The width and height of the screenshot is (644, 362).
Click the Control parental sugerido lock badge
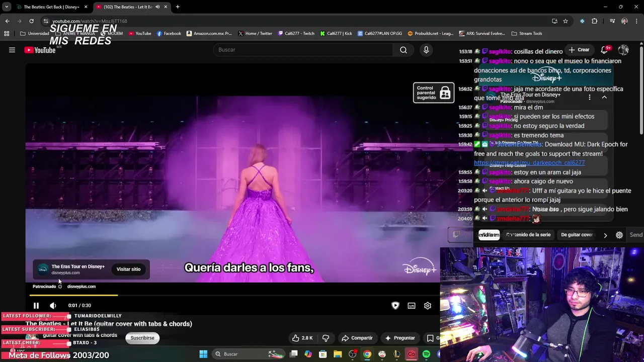434,93
